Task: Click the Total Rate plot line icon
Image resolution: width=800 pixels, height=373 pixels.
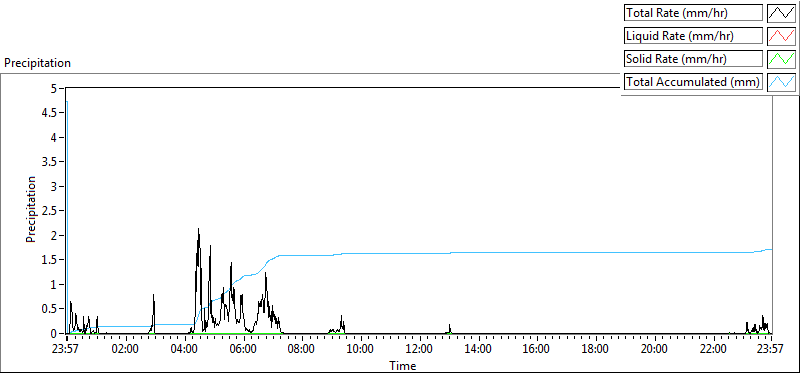Action: click(781, 13)
